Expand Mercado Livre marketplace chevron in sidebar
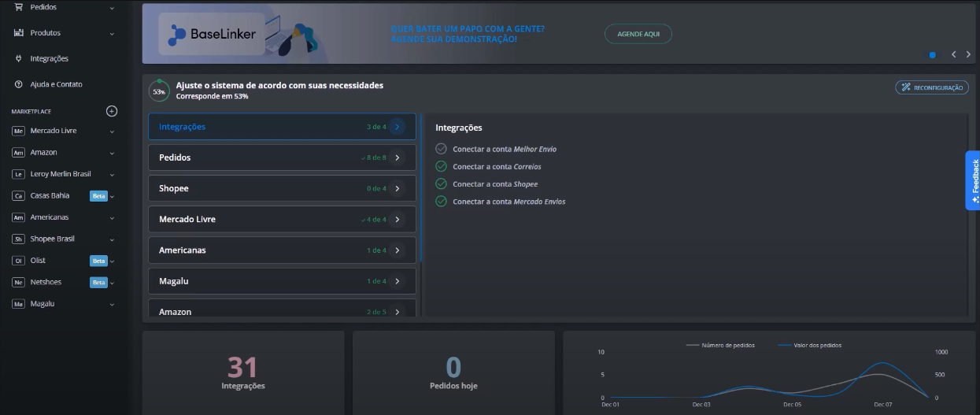 pos(112,132)
